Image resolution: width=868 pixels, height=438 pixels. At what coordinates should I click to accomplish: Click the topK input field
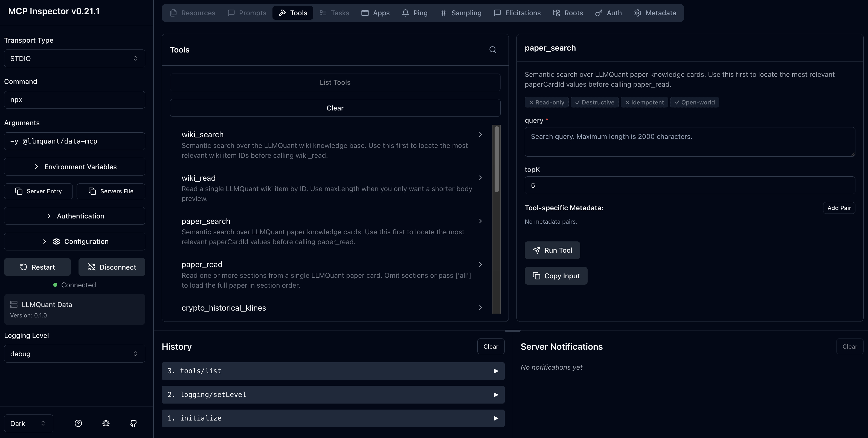click(689, 185)
